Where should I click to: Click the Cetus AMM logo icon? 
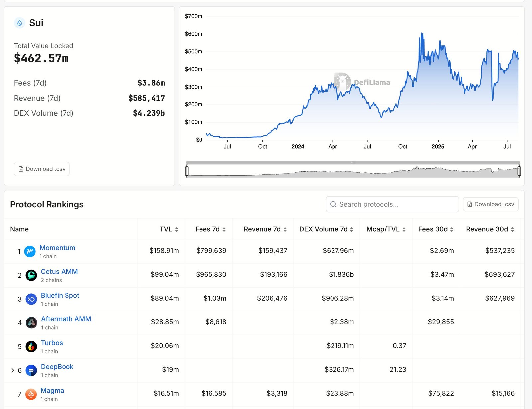click(x=31, y=275)
